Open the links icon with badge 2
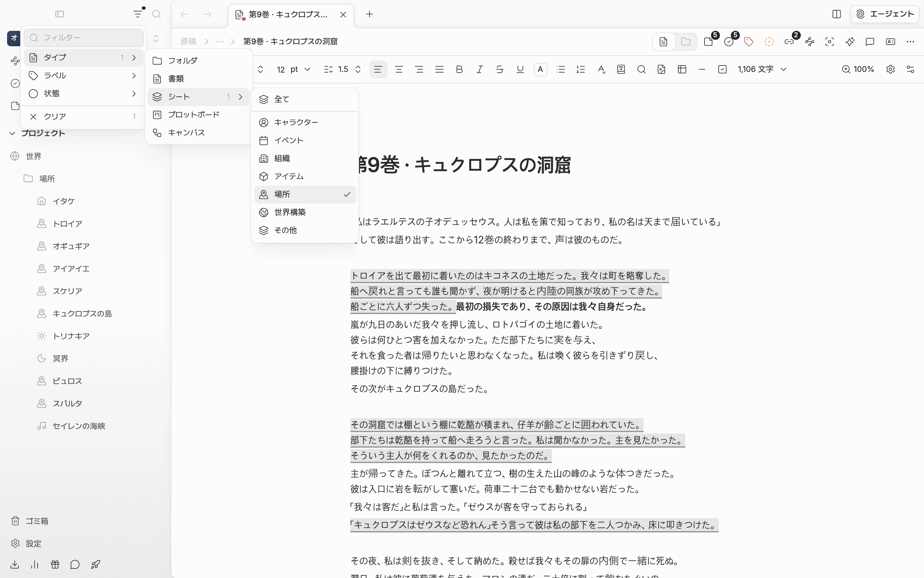The height and width of the screenshot is (578, 924). point(789,41)
